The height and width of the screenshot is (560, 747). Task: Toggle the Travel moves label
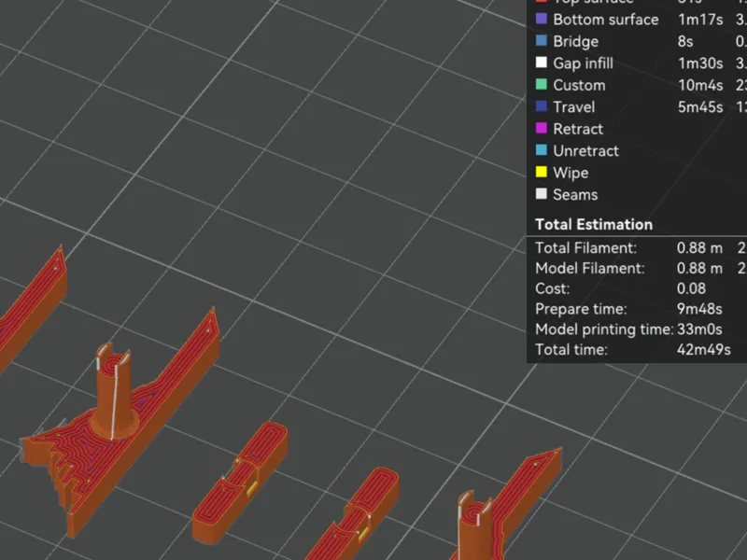[x=573, y=107]
